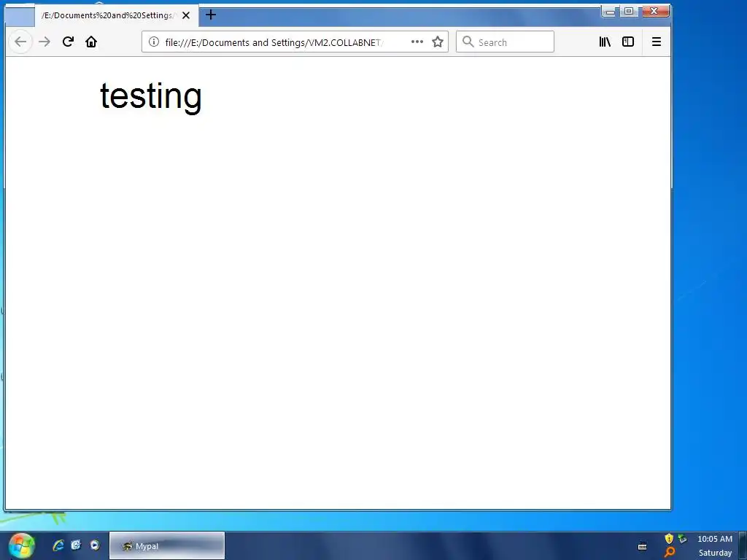Open Windows Media Player quick launch icon
The image size is (747, 560).
95,545
